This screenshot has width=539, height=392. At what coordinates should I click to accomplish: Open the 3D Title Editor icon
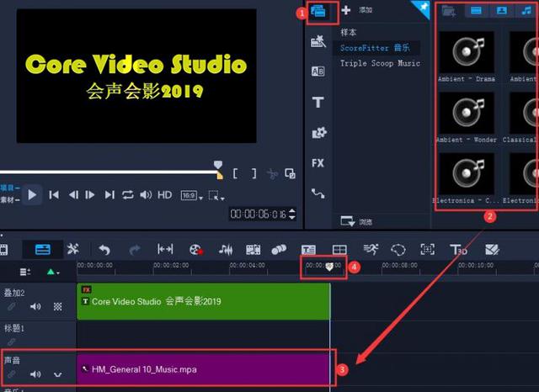(x=458, y=250)
